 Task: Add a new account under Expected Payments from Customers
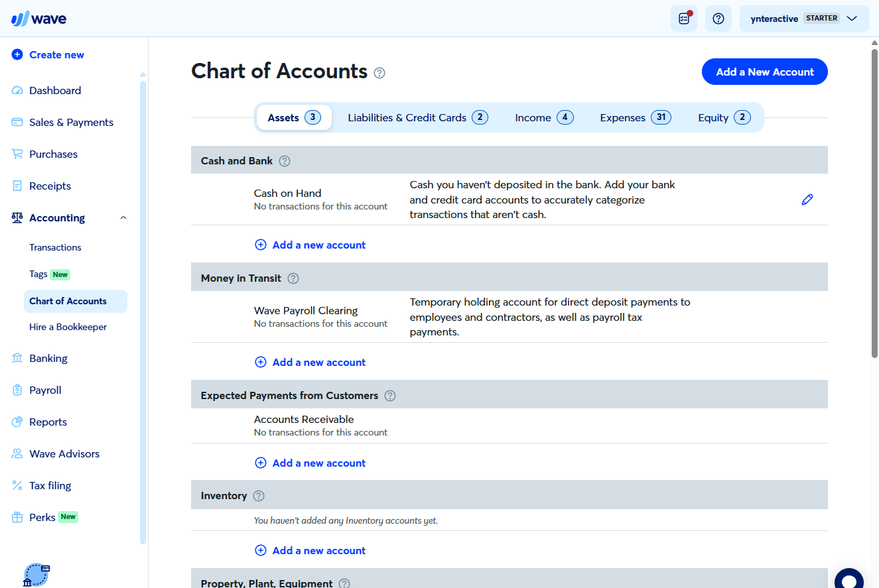pos(310,463)
